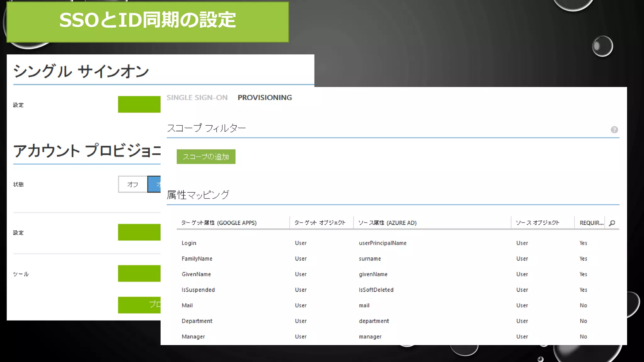
Task: Click green ツール button
Action: (139, 273)
